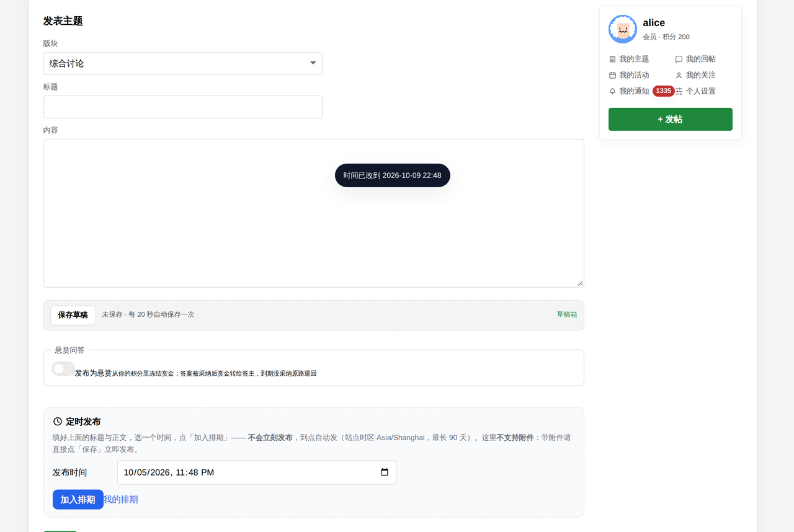Click the 我的主题 document icon
794x532 pixels.
pyautogui.click(x=612, y=59)
